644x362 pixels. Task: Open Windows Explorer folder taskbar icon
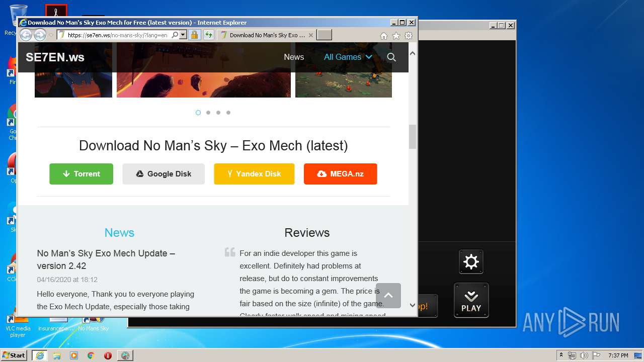tap(57, 355)
